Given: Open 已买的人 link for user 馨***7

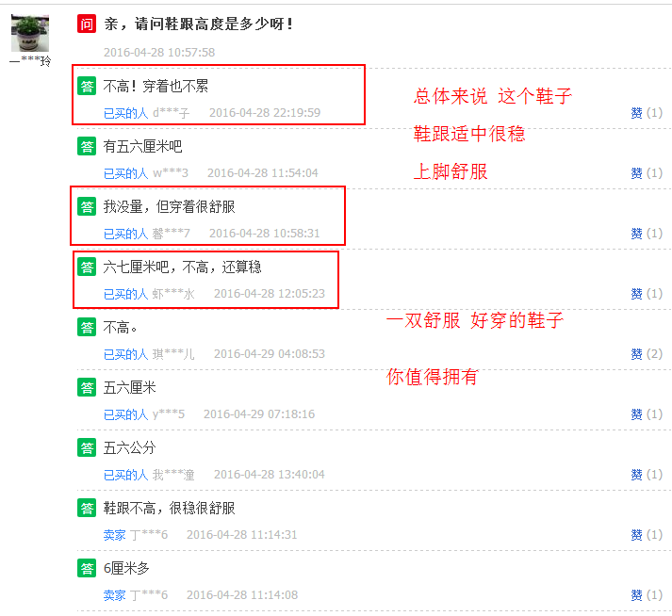Looking at the screenshot, I should (x=125, y=234).
